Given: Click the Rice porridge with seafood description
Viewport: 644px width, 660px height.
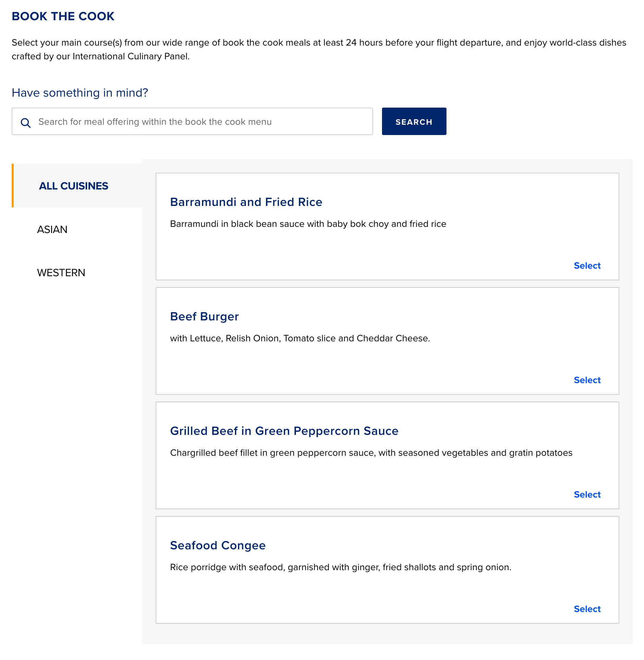Looking at the screenshot, I should tap(341, 567).
